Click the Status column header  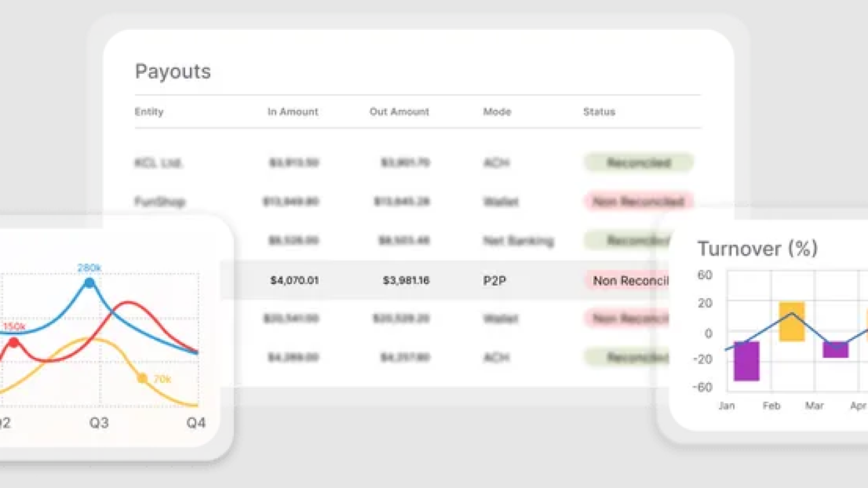coord(599,112)
